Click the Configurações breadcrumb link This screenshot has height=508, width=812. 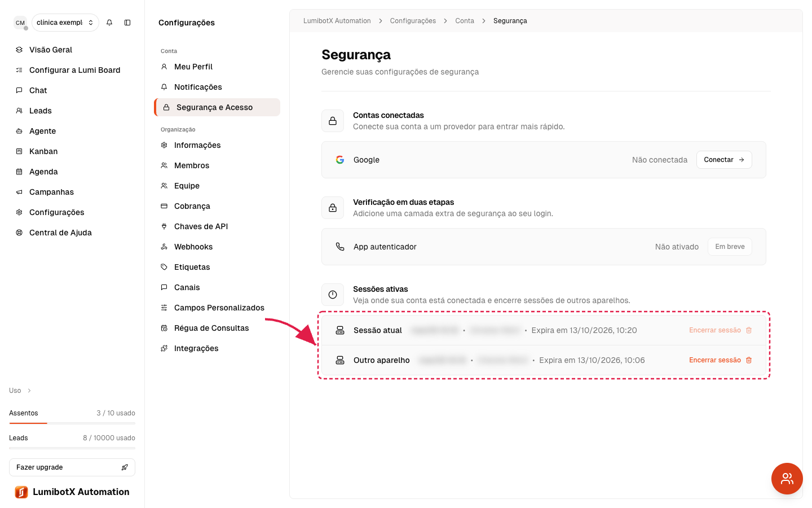click(413, 21)
